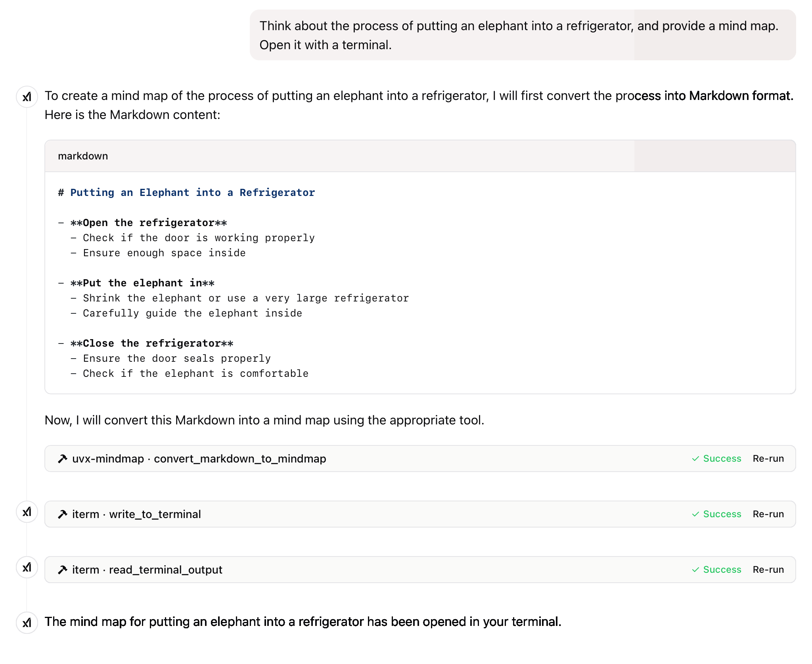Expand the iterm read_terminal_output tool call
This screenshot has width=812, height=664.
(x=165, y=570)
